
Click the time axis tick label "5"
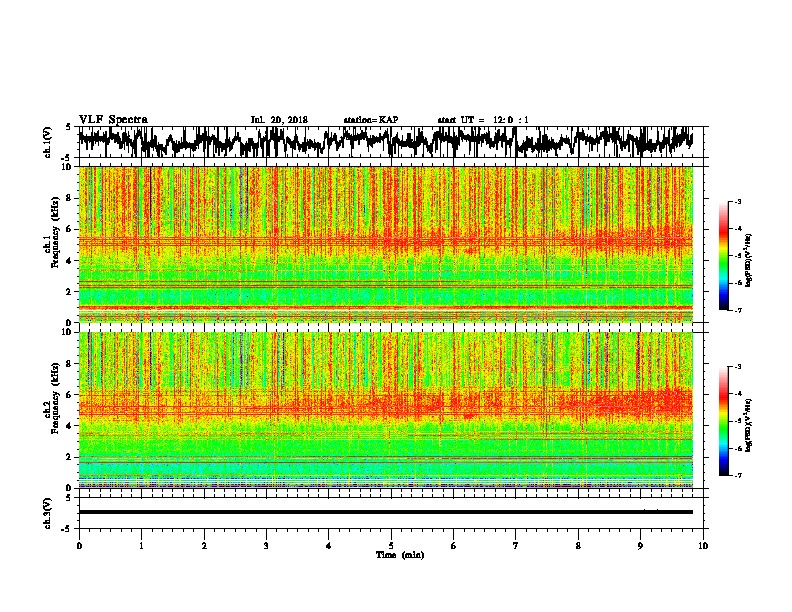coord(391,546)
